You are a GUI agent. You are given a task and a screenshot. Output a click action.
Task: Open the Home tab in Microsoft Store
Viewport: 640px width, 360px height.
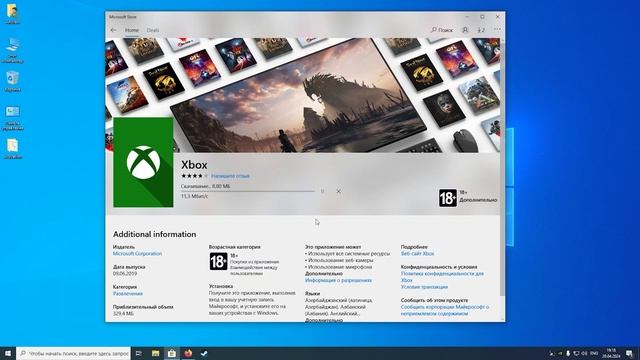click(x=131, y=30)
